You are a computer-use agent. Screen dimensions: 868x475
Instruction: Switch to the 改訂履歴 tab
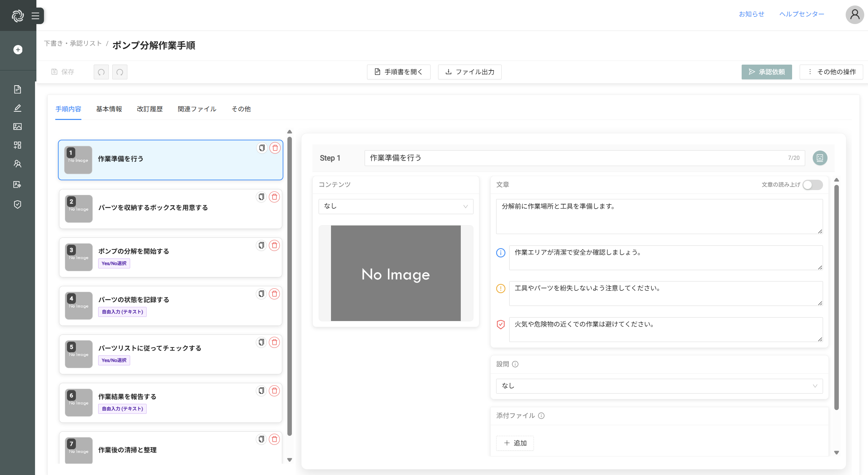[150, 109]
